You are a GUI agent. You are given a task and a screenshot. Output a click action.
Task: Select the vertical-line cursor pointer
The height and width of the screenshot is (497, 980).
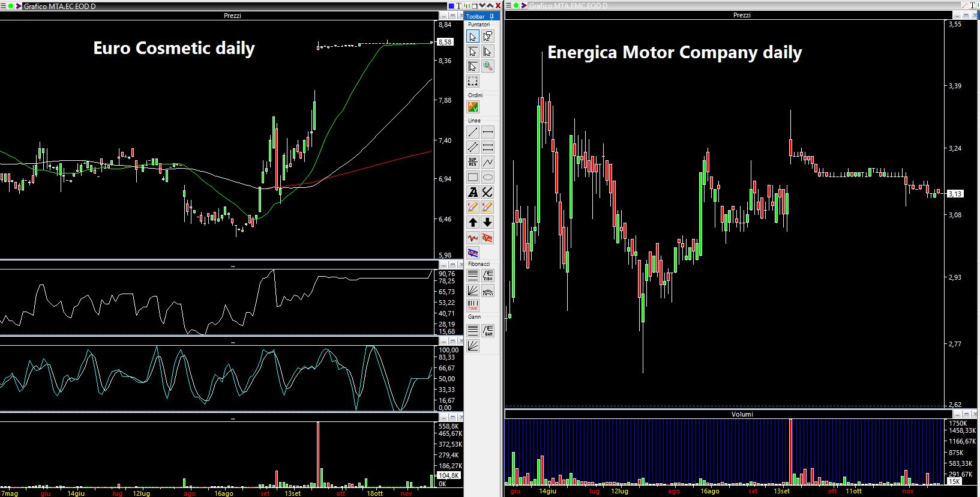point(488,52)
